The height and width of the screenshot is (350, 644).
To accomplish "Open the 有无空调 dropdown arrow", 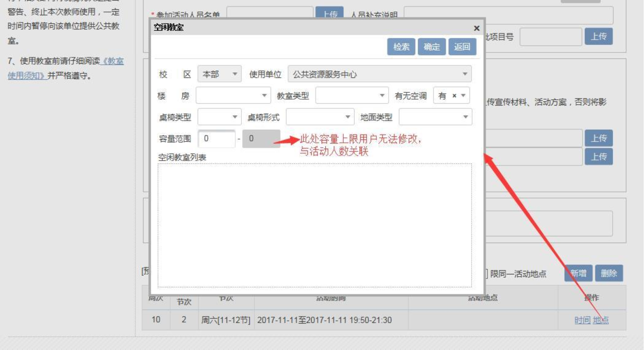I will [463, 96].
